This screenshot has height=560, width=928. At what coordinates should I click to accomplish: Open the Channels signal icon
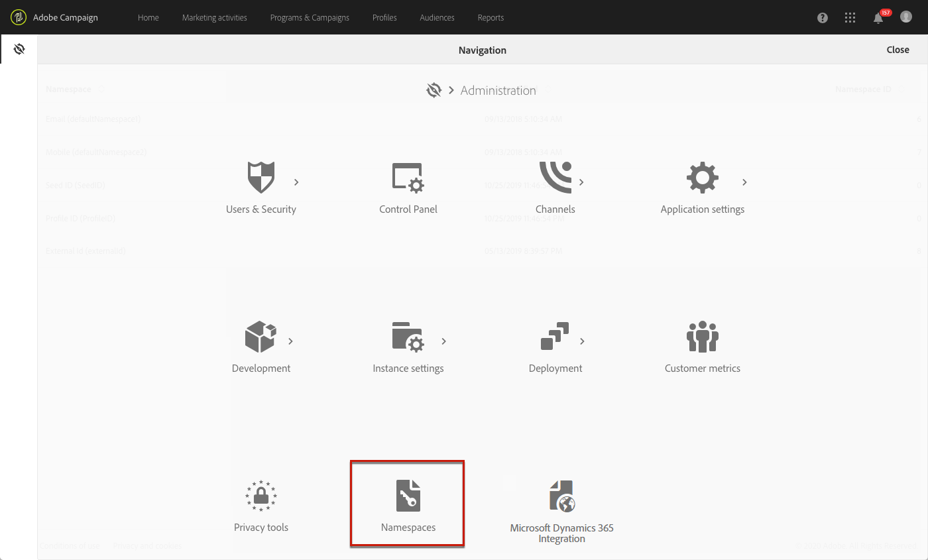point(555,178)
